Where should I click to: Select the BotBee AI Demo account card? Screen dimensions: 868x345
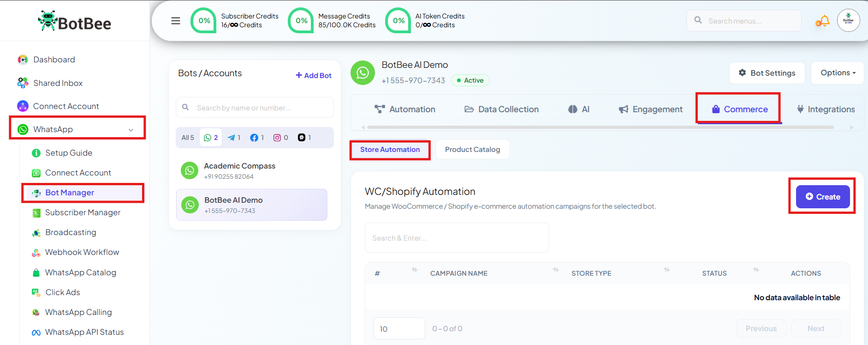[x=252, y=205]
